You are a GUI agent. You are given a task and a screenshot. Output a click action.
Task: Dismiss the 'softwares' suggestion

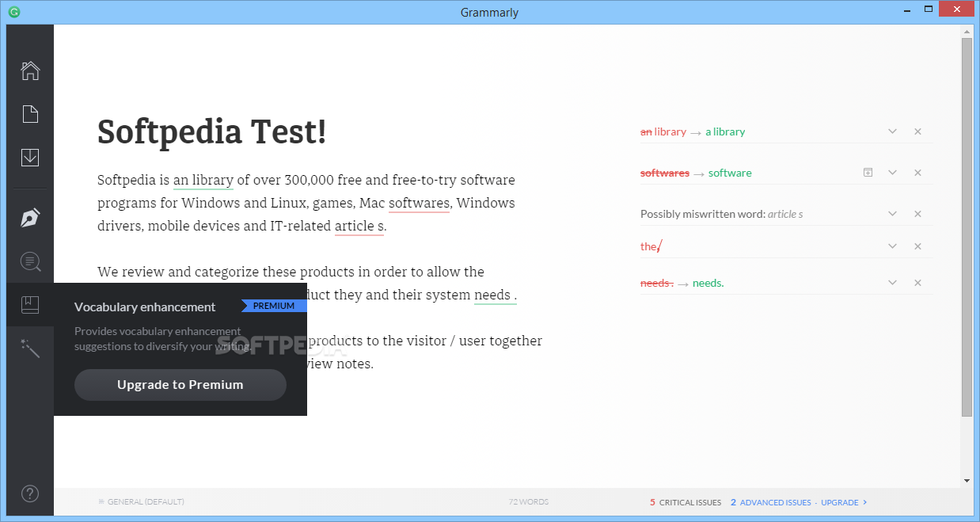pyautogui.click(x=917, y=173)
